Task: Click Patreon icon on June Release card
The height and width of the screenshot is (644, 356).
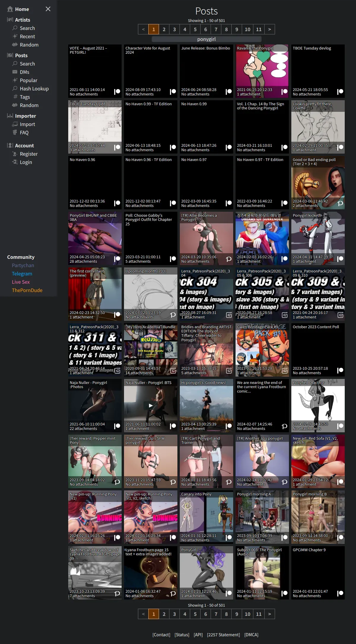Action: pos(229,92)
